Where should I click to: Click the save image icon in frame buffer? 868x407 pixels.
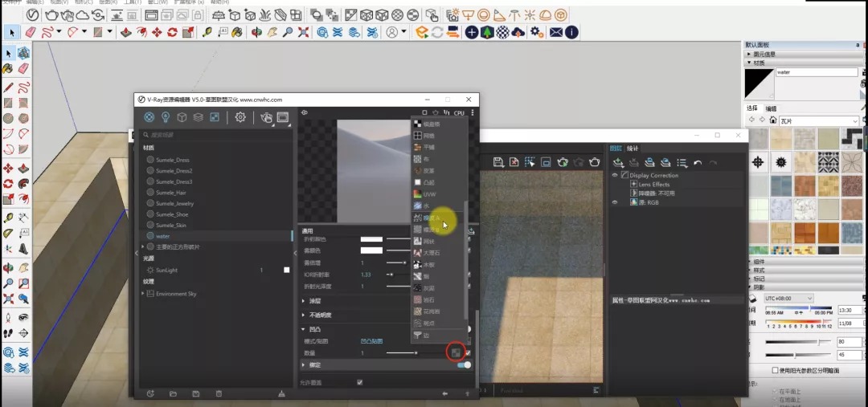(497, 161)
